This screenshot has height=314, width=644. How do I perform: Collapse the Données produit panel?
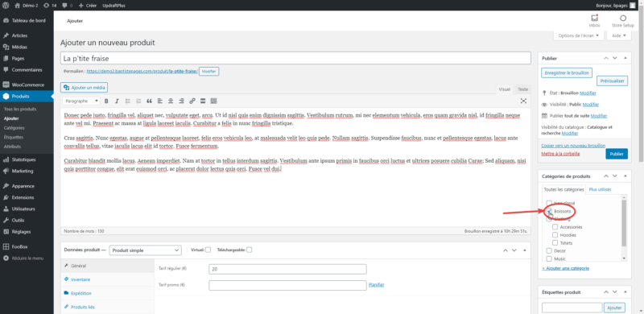coord(524,250)
